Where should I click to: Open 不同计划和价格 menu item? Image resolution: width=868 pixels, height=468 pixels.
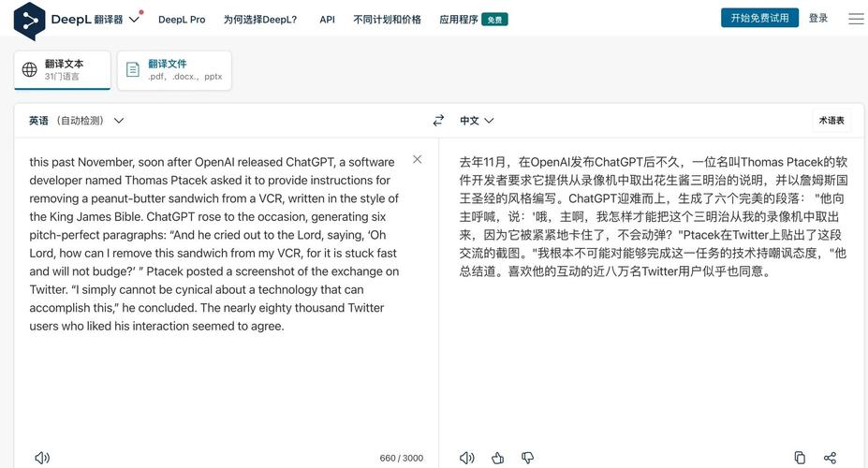pyautogui.click(x=387, y=20)
